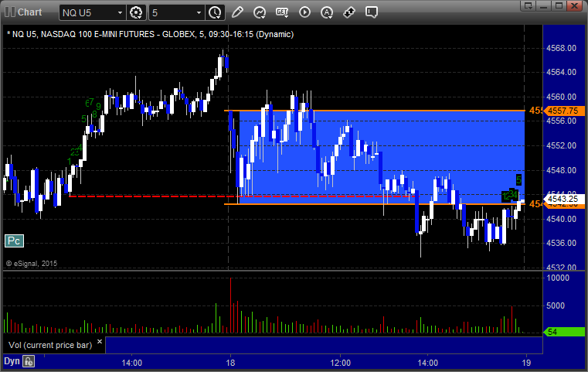
Task: Minimize the chart window
Action: tap(544, 5)
